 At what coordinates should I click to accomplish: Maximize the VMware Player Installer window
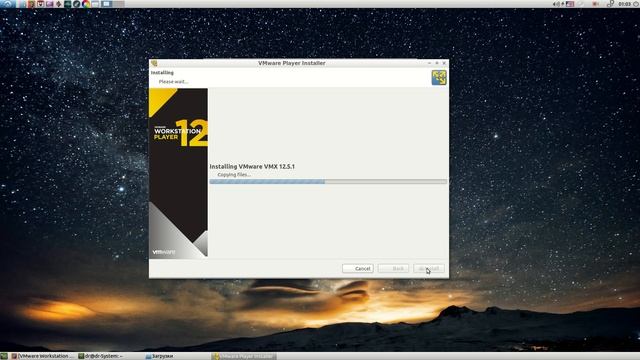pos(437,63)
